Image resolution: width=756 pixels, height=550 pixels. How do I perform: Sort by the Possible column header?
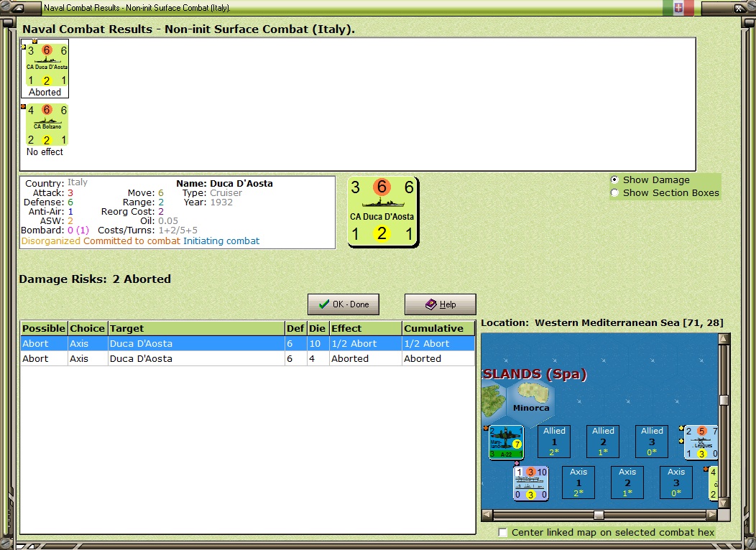44,328
